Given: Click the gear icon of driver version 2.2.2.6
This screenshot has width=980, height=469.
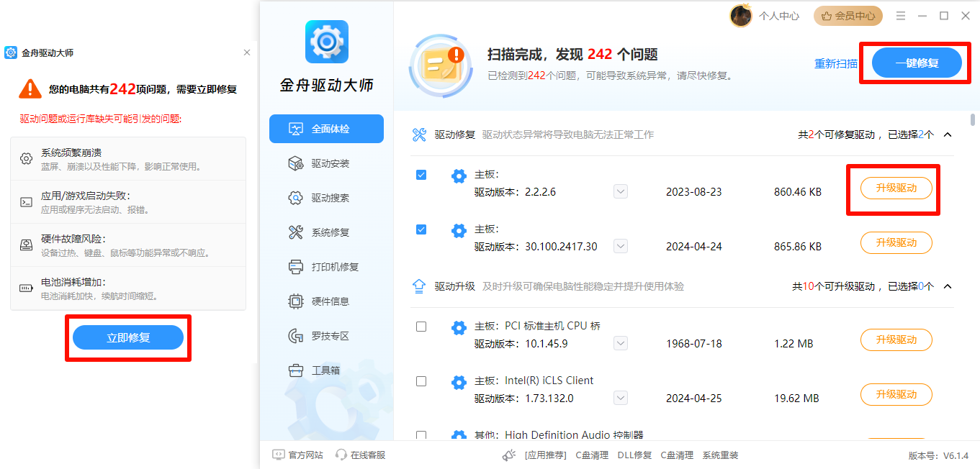Looking at the screenshot, I should tap(459, 176).
